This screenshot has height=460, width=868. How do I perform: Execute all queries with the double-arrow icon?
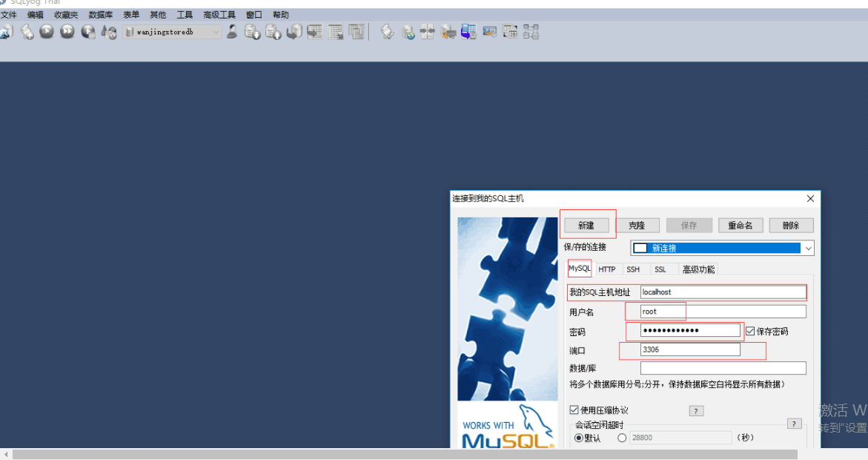(x=67, y=32)
